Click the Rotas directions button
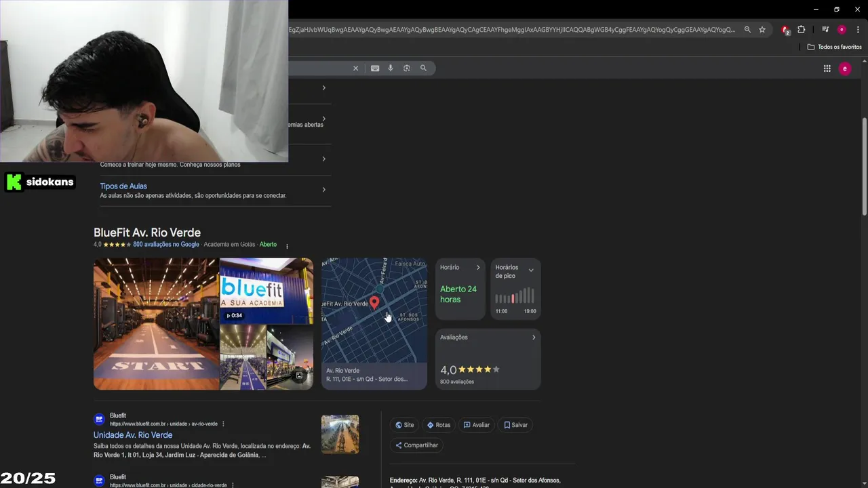Viewport: 868px width, 488px height. click(x=439, y=425)
